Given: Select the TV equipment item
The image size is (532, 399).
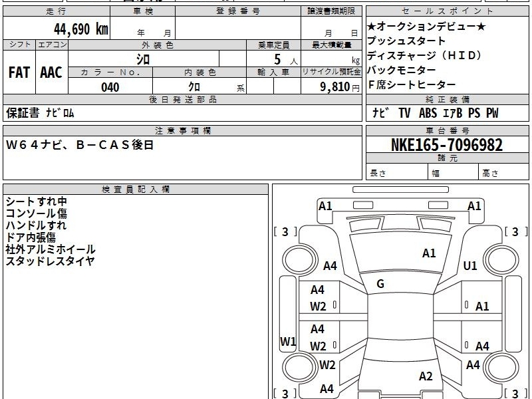Looking at the screenshot, I should (x=404, y=112).
